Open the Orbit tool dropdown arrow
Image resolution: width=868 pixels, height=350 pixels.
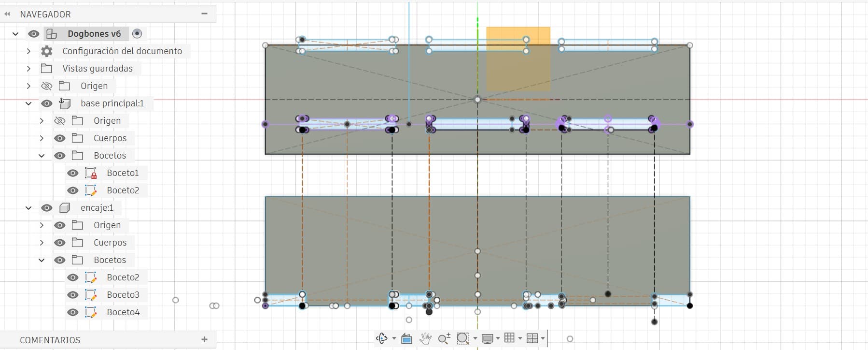click(x=394, y=338)
